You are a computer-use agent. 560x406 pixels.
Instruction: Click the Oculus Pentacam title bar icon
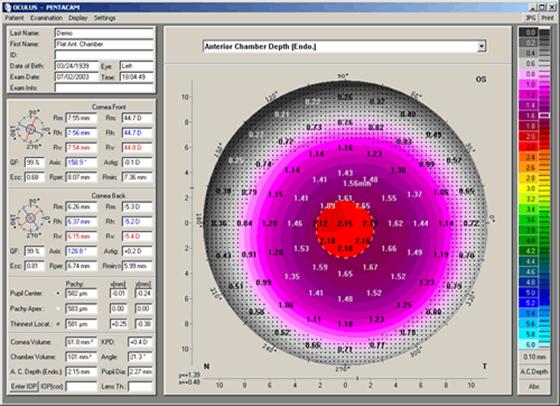click(x=7, y=7)
